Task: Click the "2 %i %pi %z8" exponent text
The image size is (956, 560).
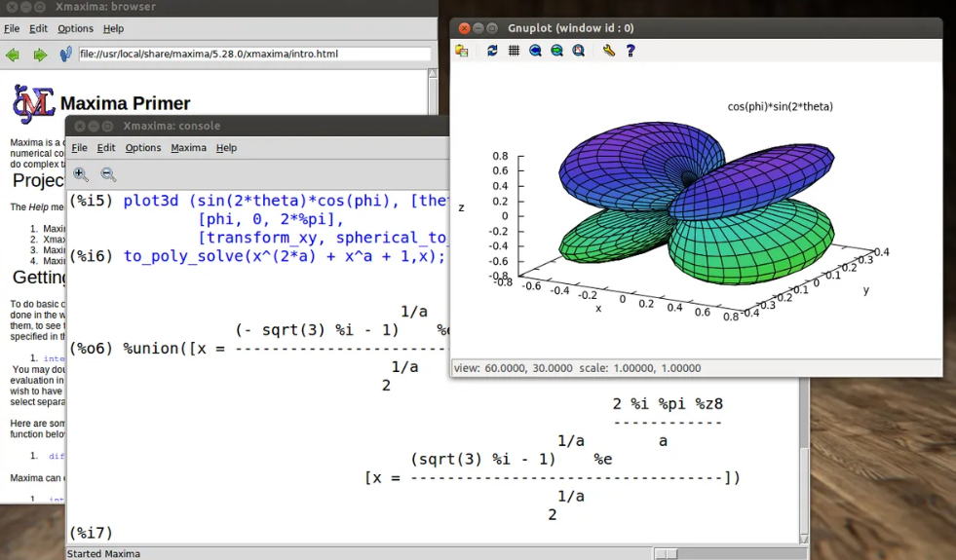Action: point(668,403)
